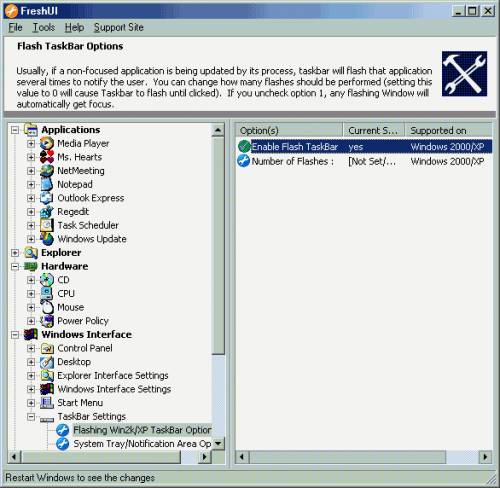Toggle the Enable Flash TaskBar check icon
Viewport: 500px width, 488px height.
click(244, 146)
